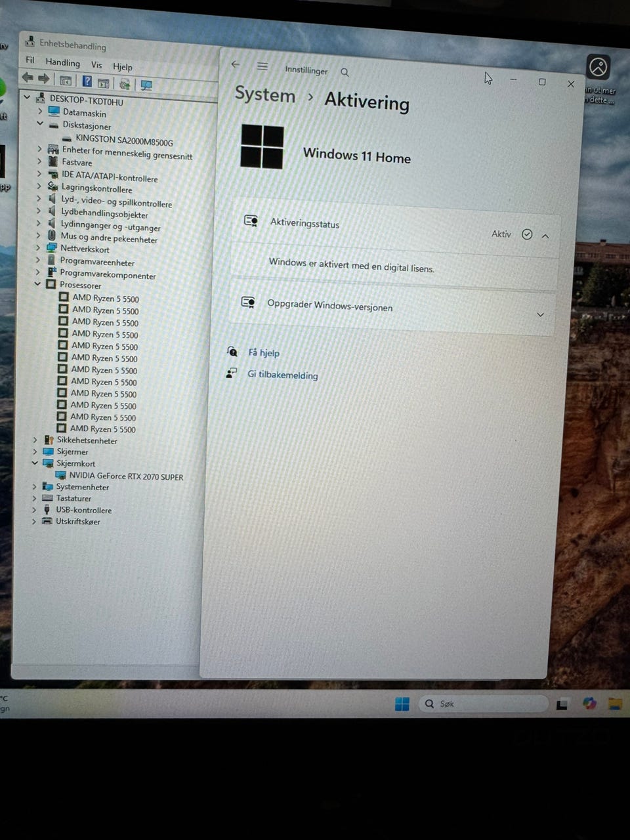Expand the Oppgrader Windows-versjonen section
The image size is (630, 840).
540,314
